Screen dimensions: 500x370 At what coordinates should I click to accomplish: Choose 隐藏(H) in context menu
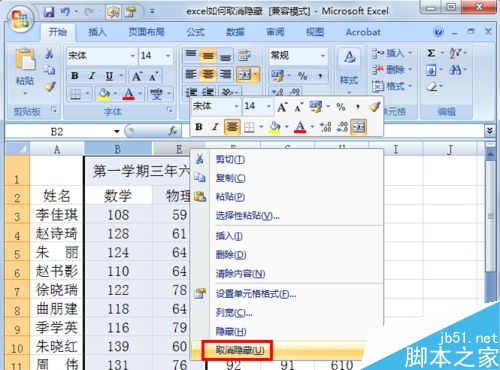click(287, 331)
